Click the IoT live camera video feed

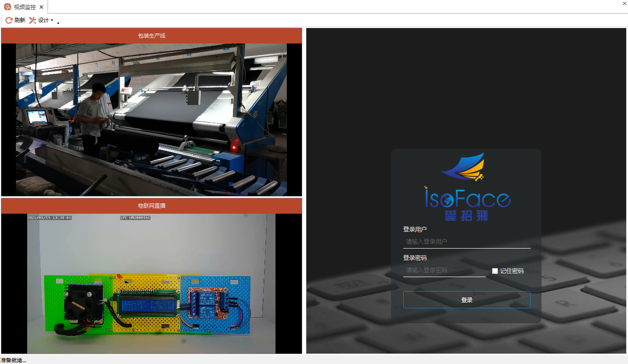pyautogui.click(x=151, y=283)
